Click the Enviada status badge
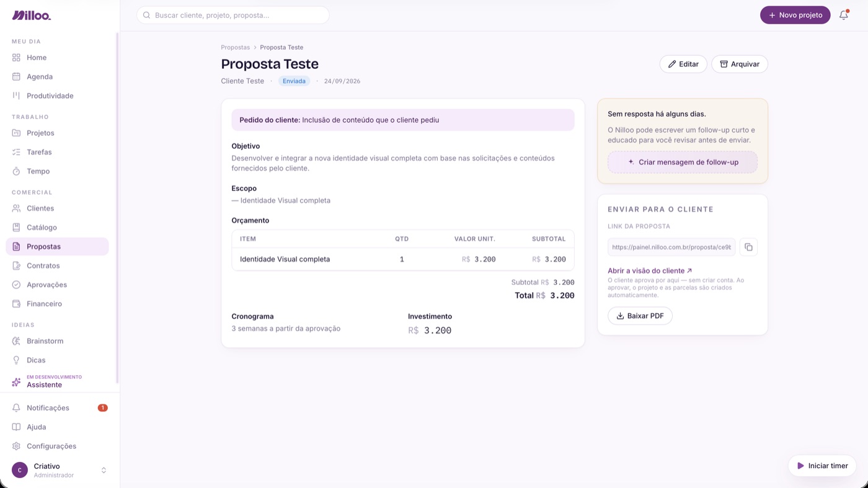 click(x=294, y=81)
